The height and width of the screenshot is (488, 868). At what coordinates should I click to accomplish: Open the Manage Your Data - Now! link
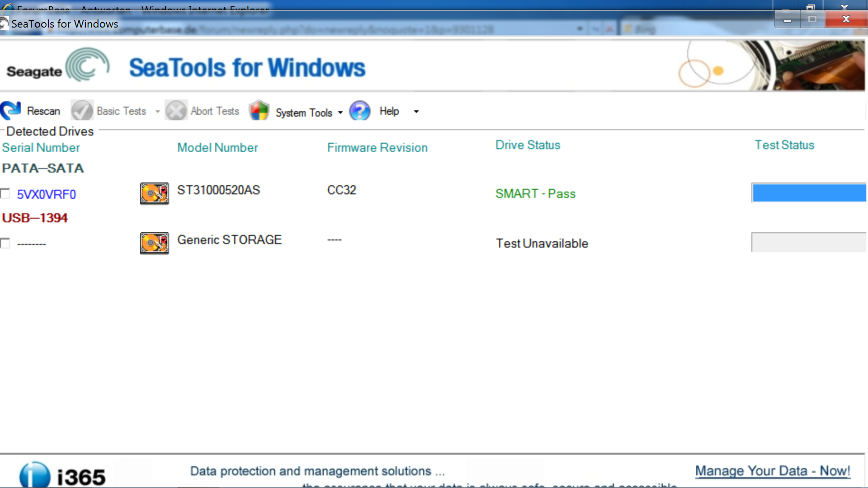[772, 471]
